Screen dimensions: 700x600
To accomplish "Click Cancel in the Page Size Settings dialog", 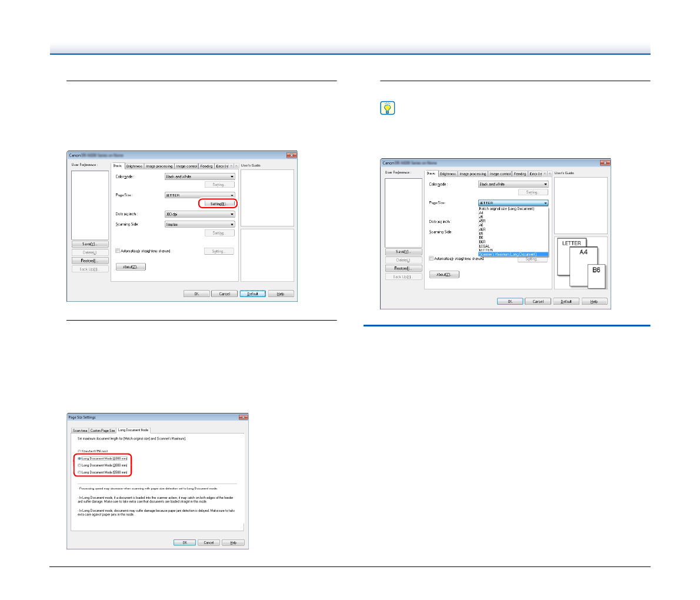I will click(x=209, y=542).
